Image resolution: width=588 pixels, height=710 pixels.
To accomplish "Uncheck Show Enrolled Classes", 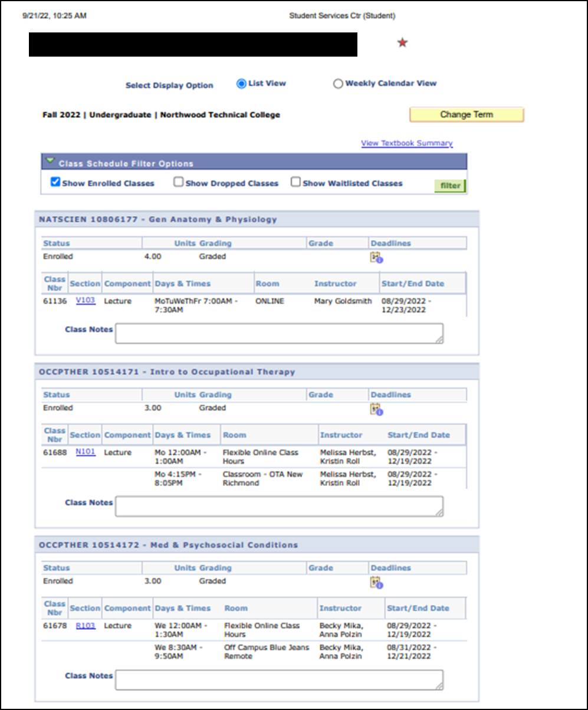I will click(x=55, y=182).
